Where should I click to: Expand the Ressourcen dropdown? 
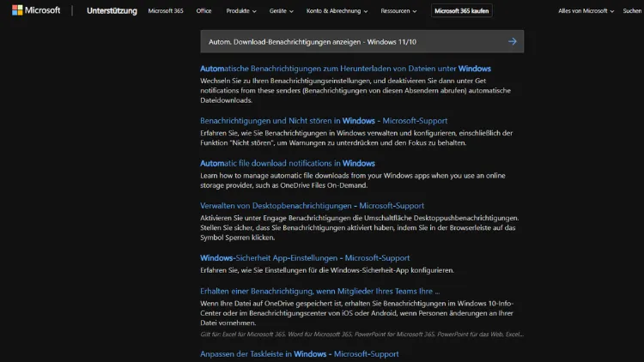coord(398,11)
